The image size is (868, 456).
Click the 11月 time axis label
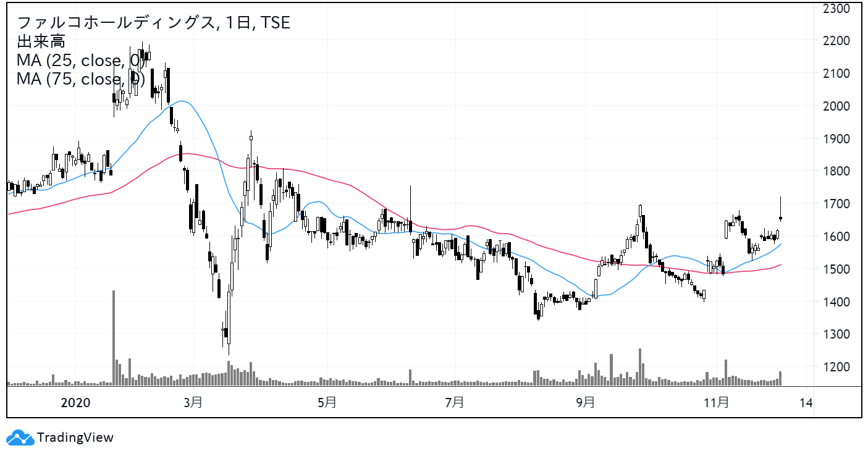[x=717, y=403]
